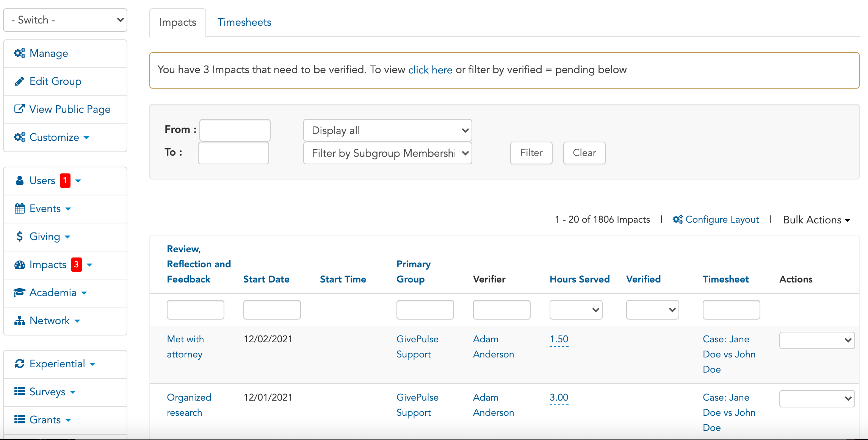Click the Impacts dashboard icon
This screenshot has width=868, height=440.
point(20,265)
